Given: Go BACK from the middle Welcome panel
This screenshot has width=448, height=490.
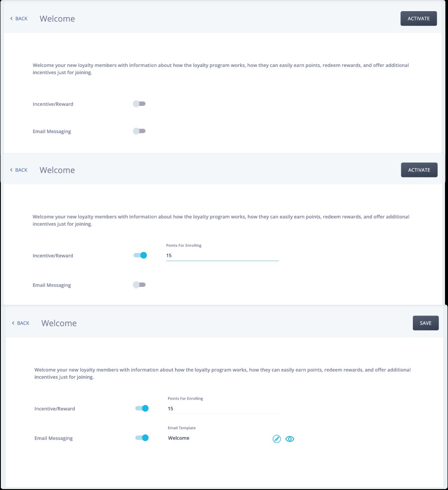Looking at the screenshot, I should [x=19, y=170].
